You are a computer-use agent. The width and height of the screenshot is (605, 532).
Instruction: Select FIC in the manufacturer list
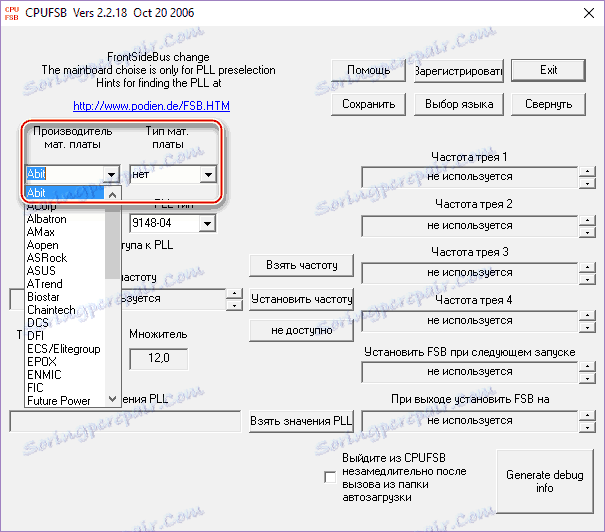[65, 388]
